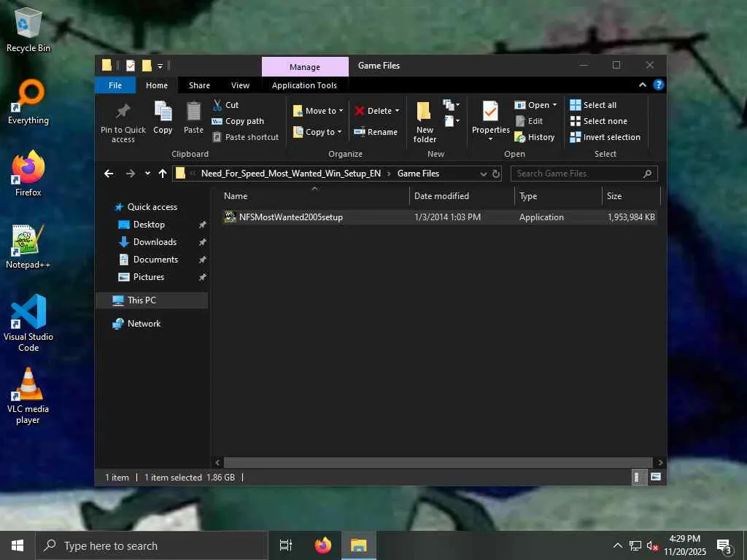Click the taskbar search box

[x=152, y=545]
